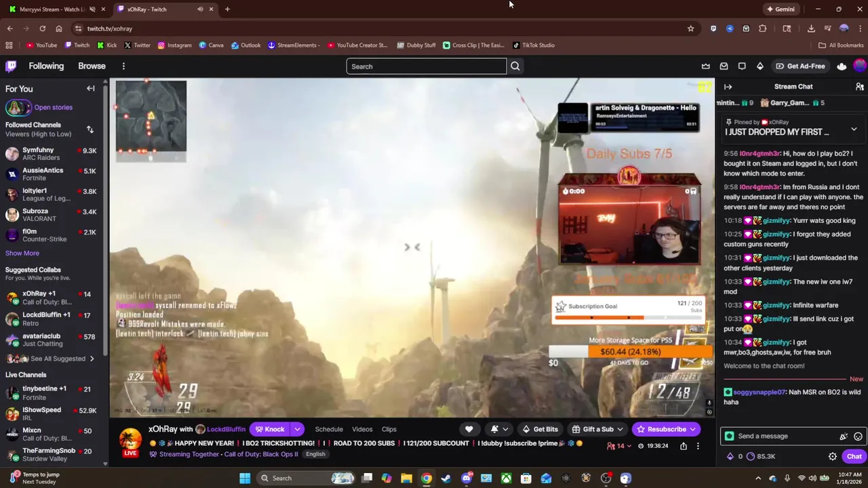
Task: Open the Resubscribe dropdown
Action: 667,429
